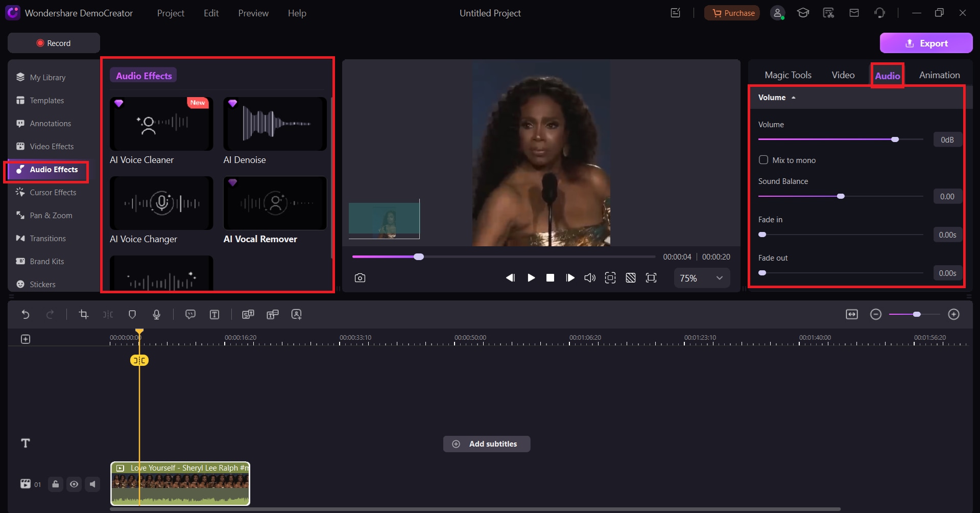This screenshot has width=980, height=513.
Task: Add a marker with shield icon
Action: (132, 314)
